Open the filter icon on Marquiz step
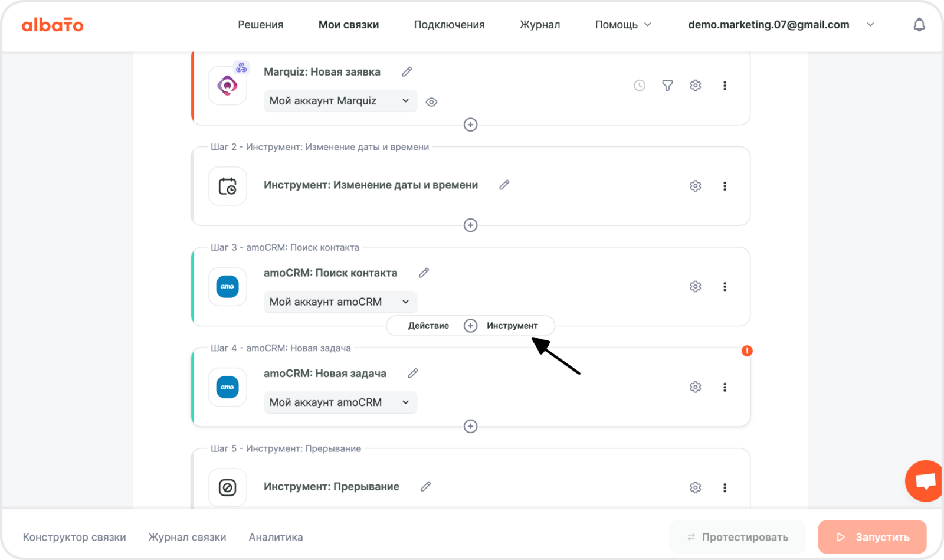Viewport: 944px width, 560px height. tap(667, 86)
